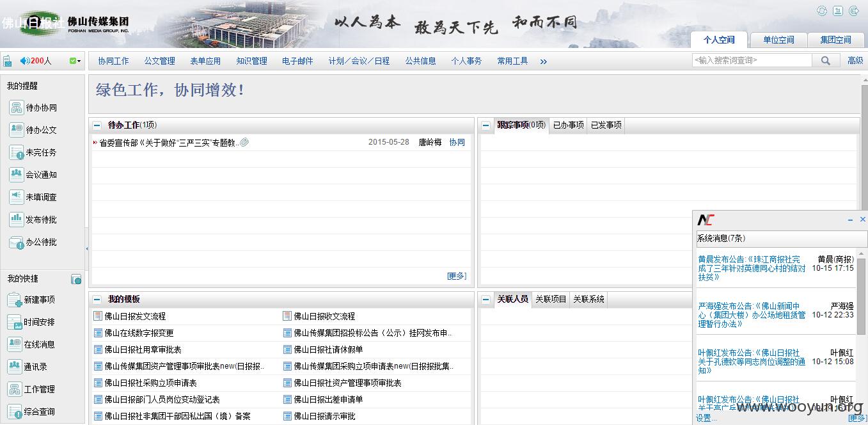Click the refresh icon in the top-right header

[822, 11]
